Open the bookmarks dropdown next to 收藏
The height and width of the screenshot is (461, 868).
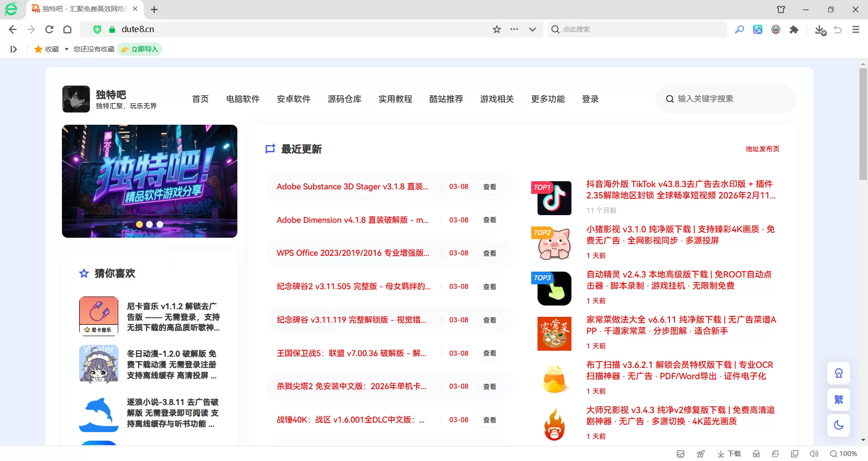[x=66, y=49]
